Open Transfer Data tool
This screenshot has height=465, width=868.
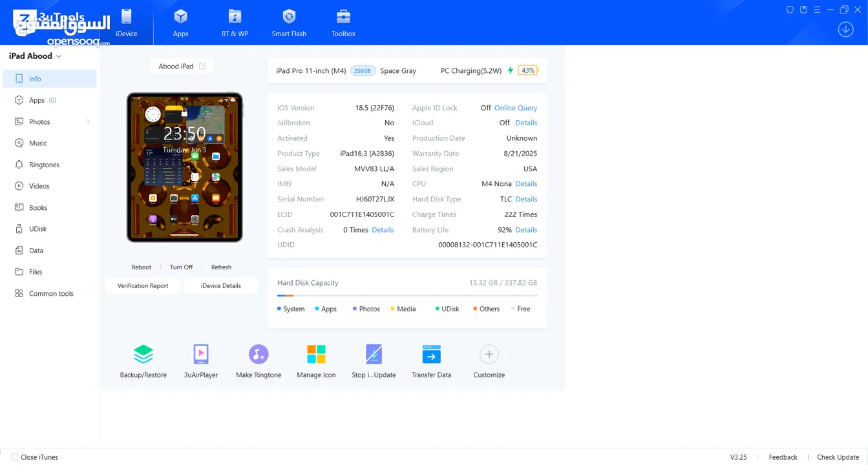(x=431, y=362)
